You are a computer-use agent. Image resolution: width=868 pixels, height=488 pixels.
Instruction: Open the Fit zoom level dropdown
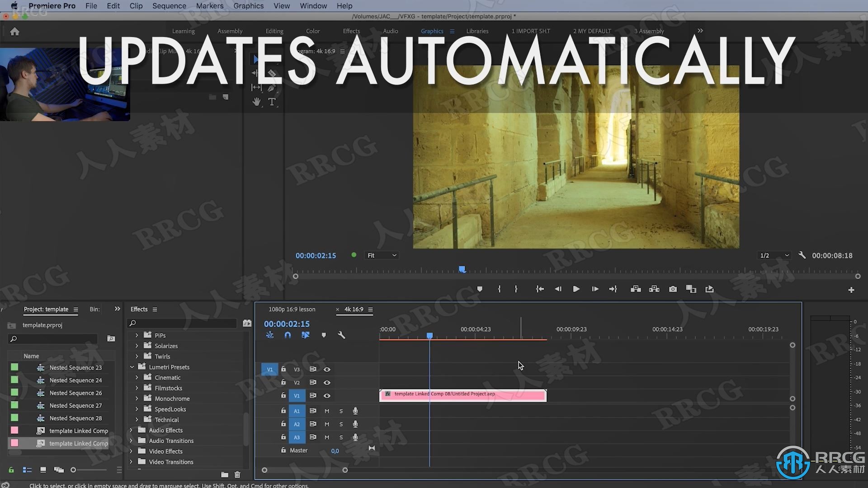click(382, 255)
